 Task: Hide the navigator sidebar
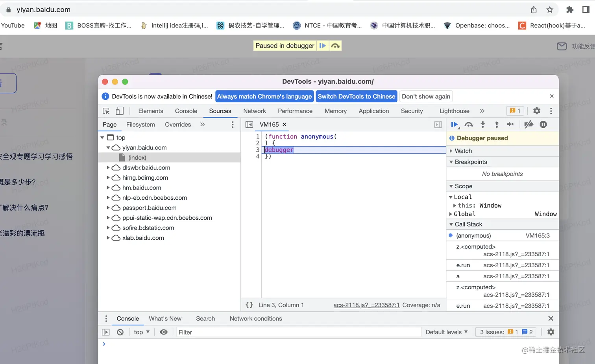[x=249, y=125]
